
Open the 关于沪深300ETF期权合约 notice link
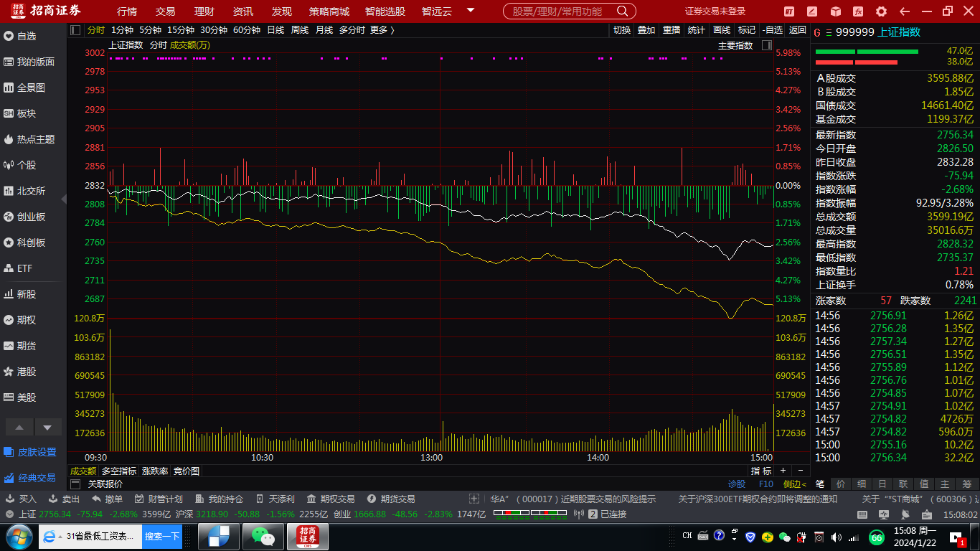pyautogui.click(x=758, y=499)
